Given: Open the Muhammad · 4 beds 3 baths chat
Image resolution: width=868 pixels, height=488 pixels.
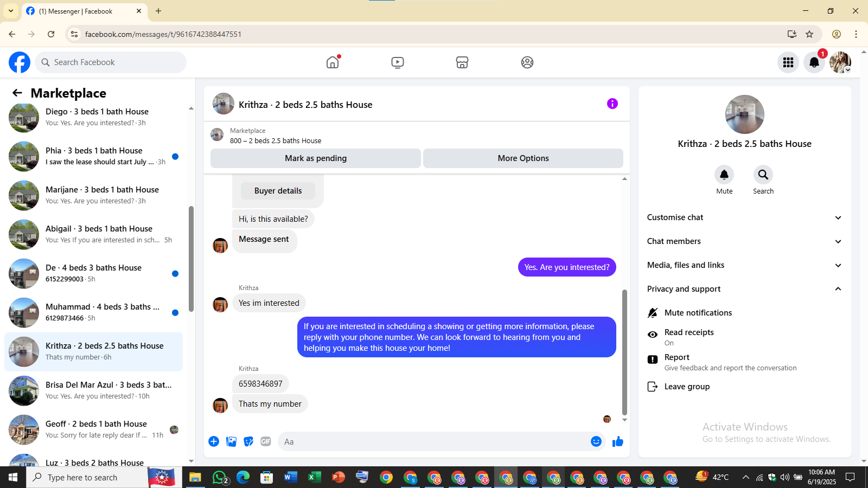Looking at the screenshot, I should 93,312.
